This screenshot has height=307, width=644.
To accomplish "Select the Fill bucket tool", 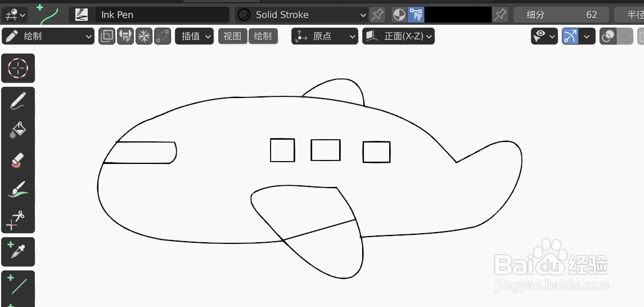I will coord(18,131).
